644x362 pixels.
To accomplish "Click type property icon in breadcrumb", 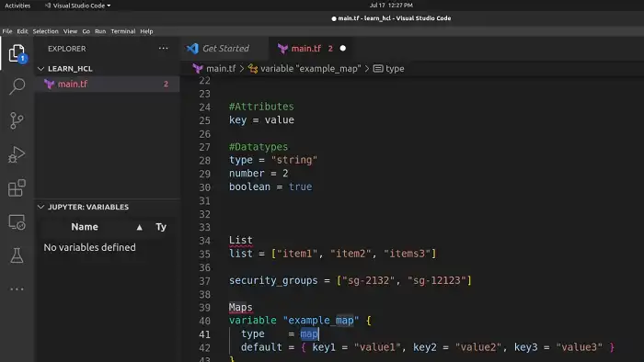I will 378,69.
